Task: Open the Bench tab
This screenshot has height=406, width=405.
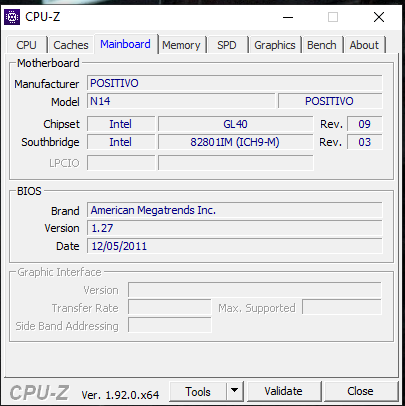Action: (x=322, y=45)
